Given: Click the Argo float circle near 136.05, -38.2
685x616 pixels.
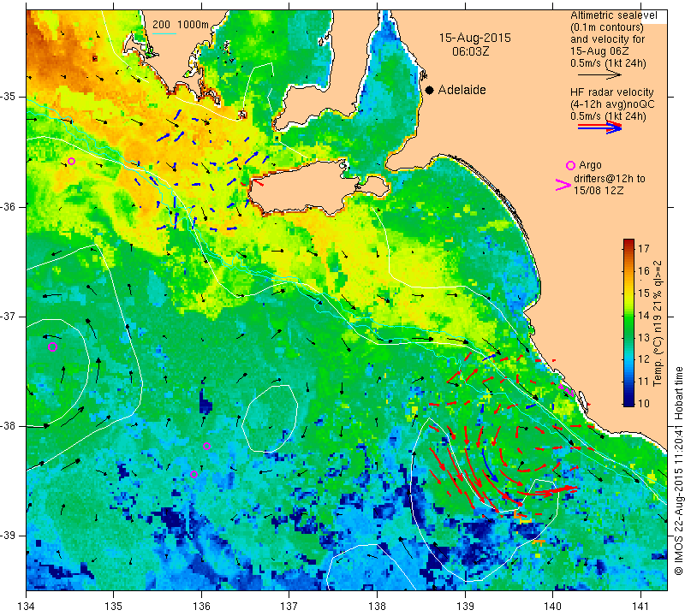Looking at the screenshot, I should click(206, 446).
